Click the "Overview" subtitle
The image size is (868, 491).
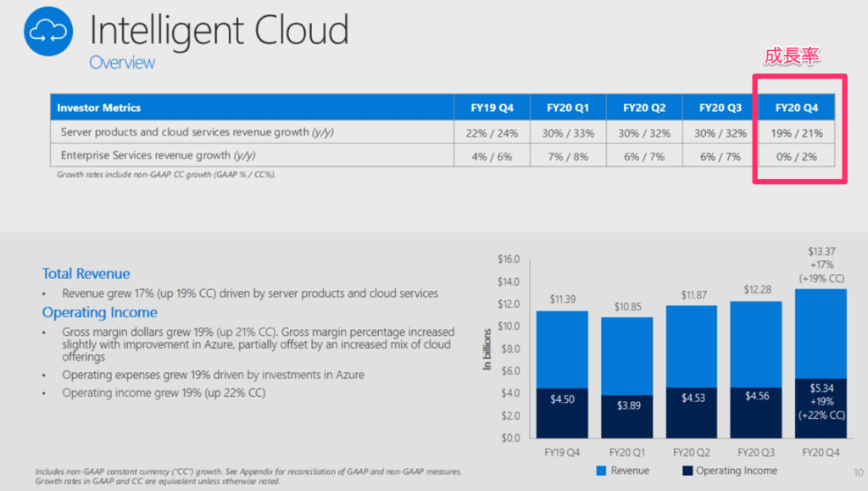pos(122,63)
